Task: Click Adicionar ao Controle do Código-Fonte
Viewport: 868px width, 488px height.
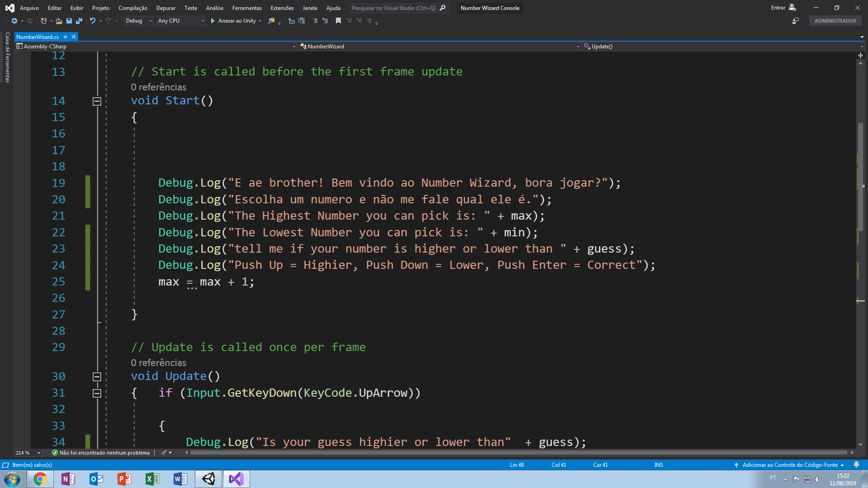Action: (789, 465)
